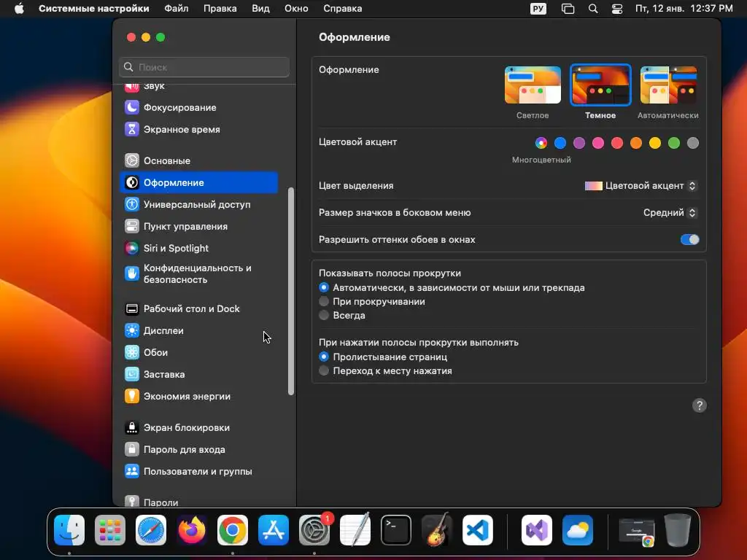Open Фокусирование settings via moon icon
Viewport: 747px width, 560px height.
132,108
